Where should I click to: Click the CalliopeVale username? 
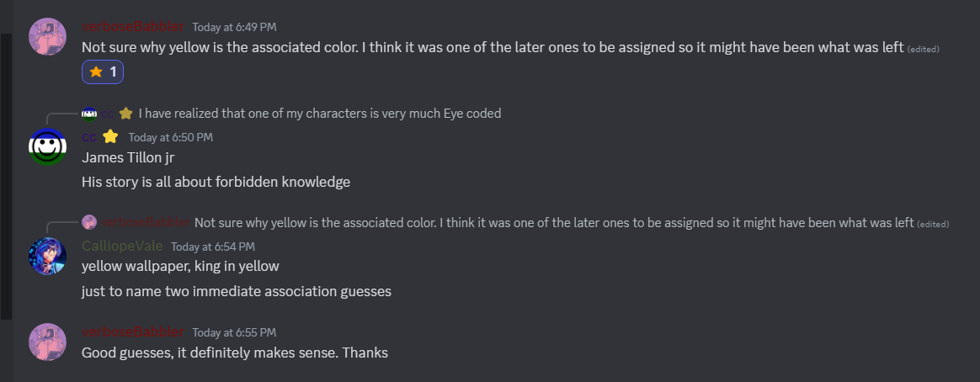tap(122, 247)
